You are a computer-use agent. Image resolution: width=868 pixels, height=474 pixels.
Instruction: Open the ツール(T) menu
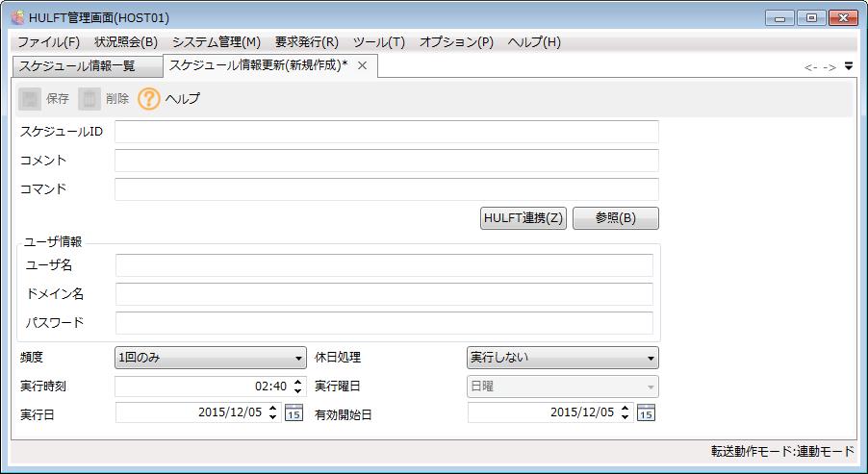379,42
